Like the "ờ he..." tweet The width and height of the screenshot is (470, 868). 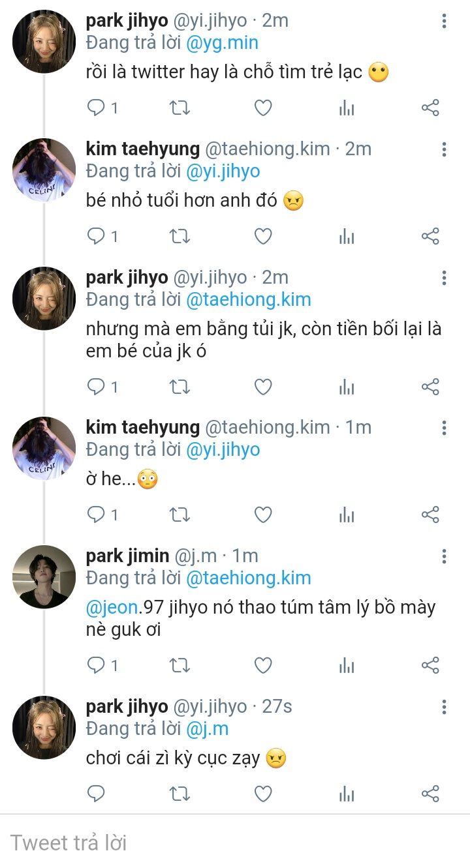click(262, 515)
